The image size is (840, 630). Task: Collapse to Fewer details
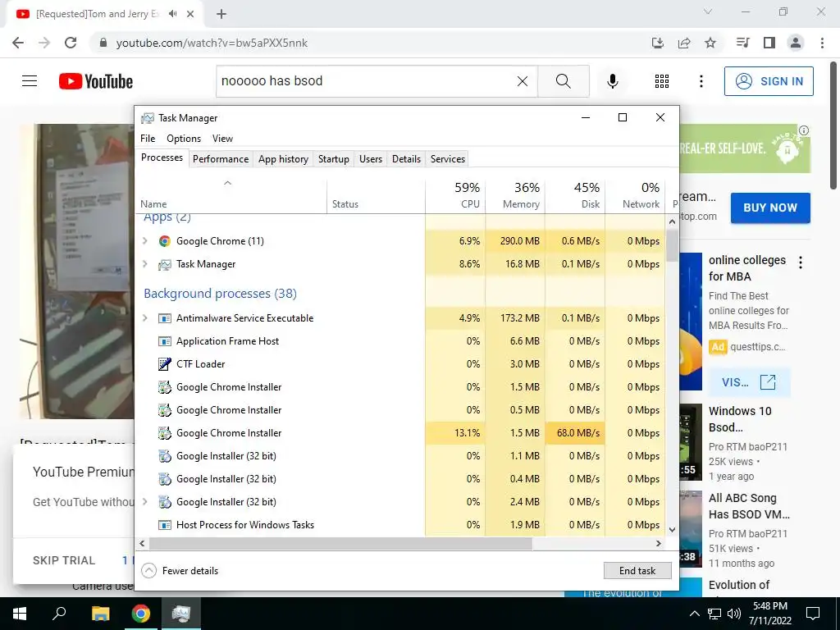(x=180, y=571)
